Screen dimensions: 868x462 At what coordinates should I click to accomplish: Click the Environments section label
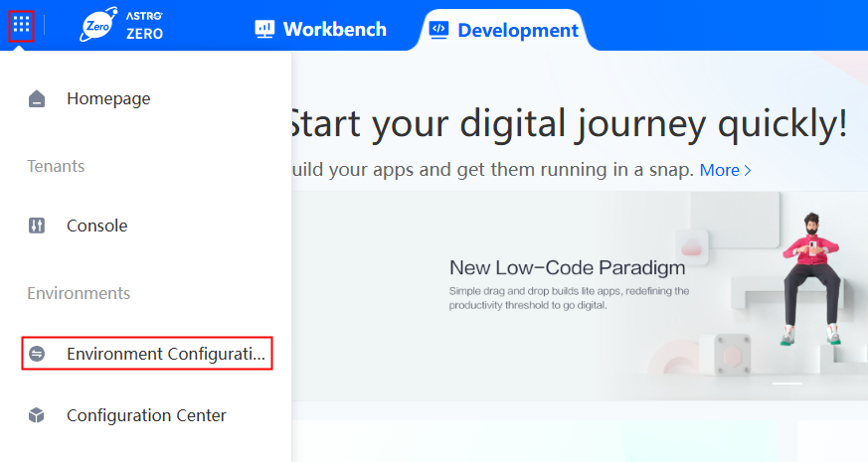click(x=79, y=293)
